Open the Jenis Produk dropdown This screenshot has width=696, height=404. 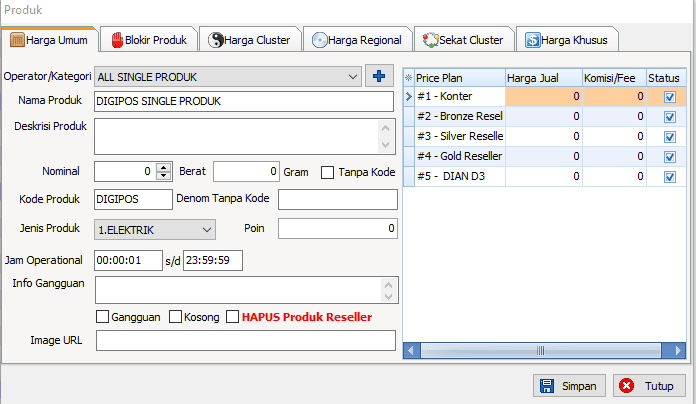click(x=207, y=230)
